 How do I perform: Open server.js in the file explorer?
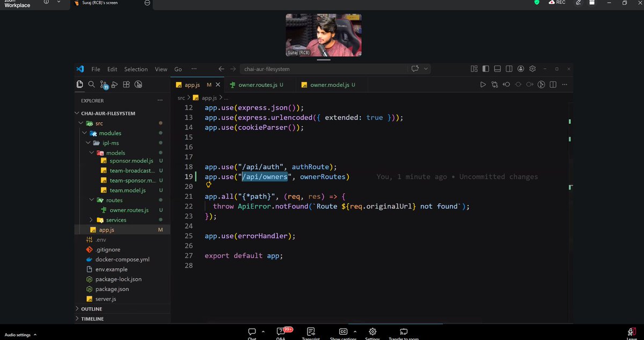(106, 299)
